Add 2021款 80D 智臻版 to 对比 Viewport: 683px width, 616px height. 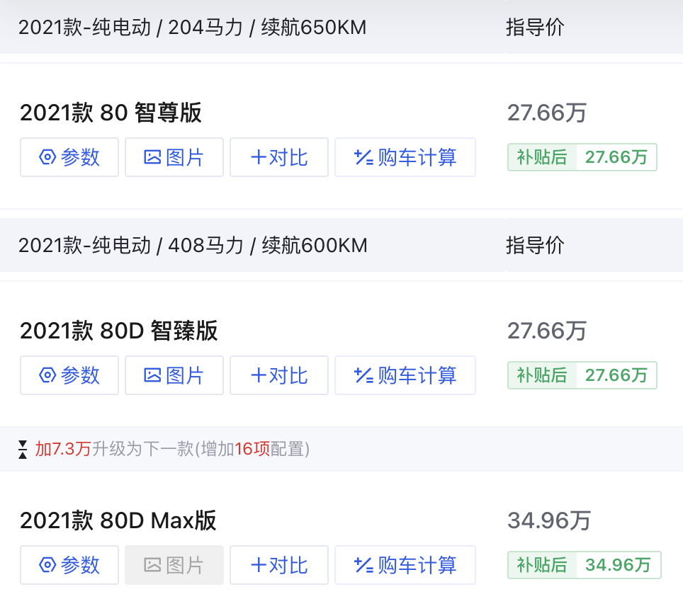(x=278, y=375)
